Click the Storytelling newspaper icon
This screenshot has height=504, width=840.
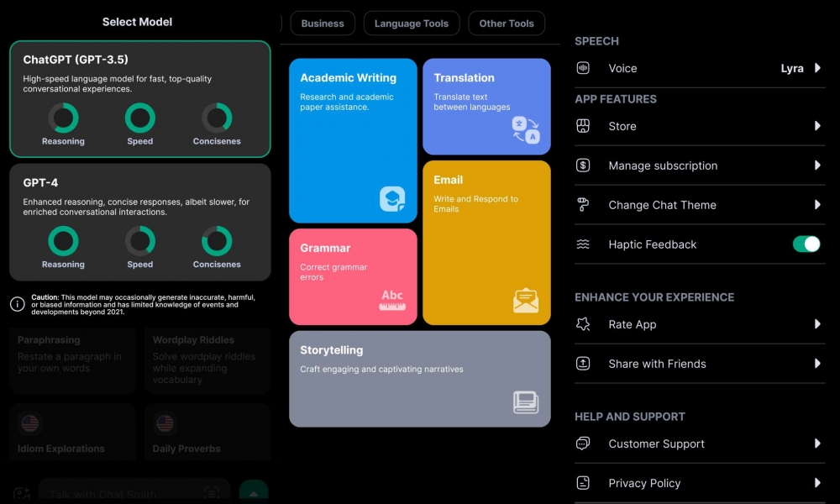pos(526,402)
